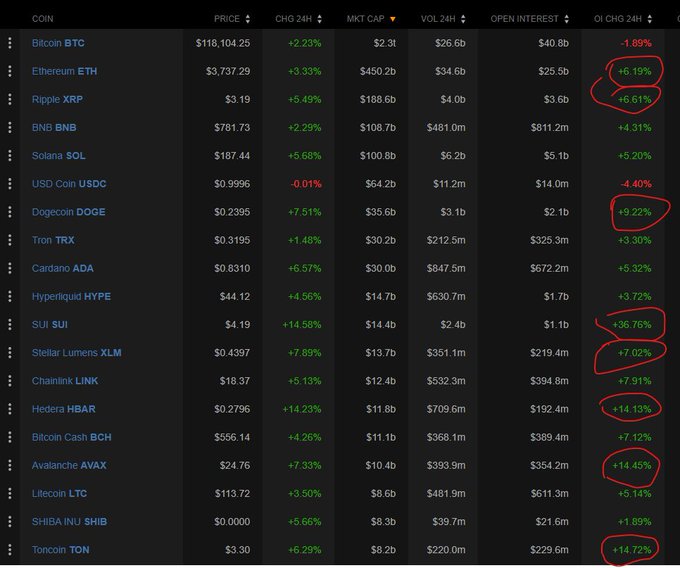This screenshot has height=568, width=680.
Task: Select Hedera 24h change +14.23%
Action: coord(302,409)
